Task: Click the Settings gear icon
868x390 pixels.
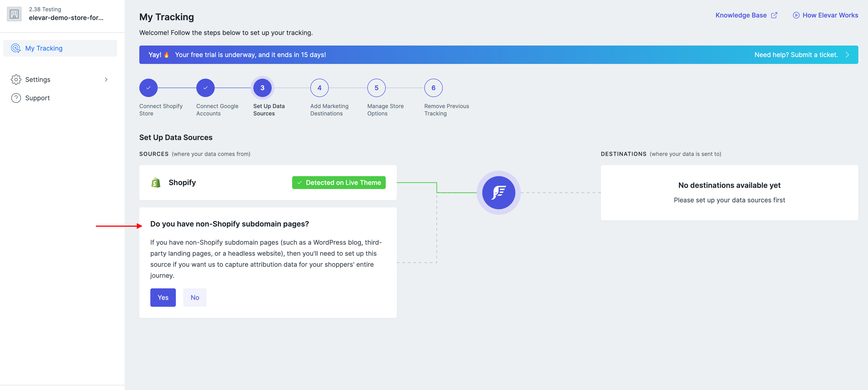Action: (16, 80)
